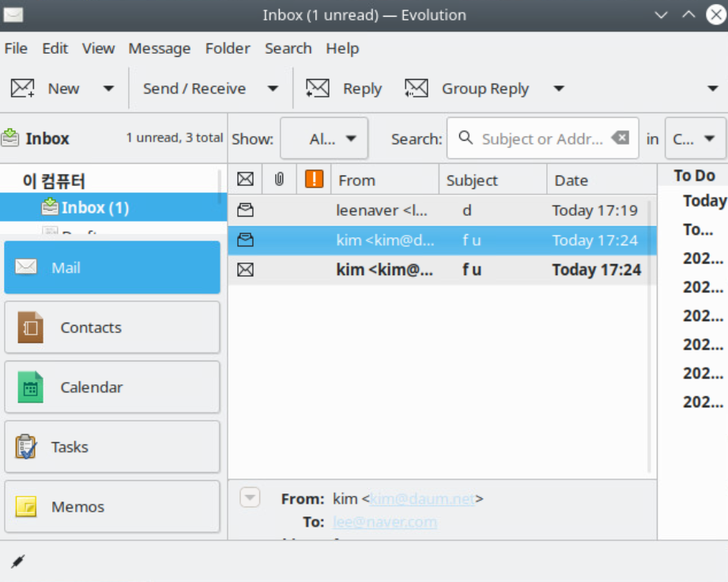
Task: Click the search magnifier icon
Action: pos(466,138)
